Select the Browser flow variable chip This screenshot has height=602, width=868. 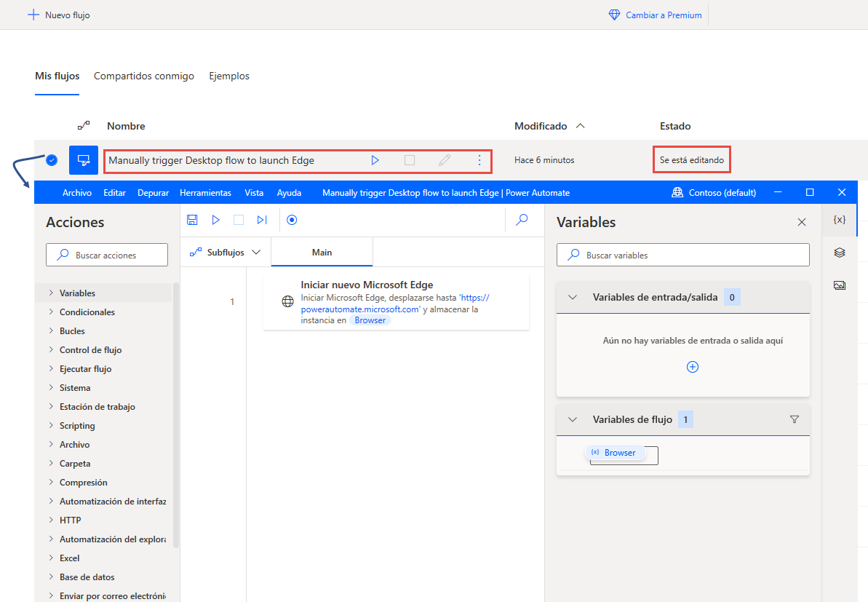pyautogui.click(x=615, y=453)
